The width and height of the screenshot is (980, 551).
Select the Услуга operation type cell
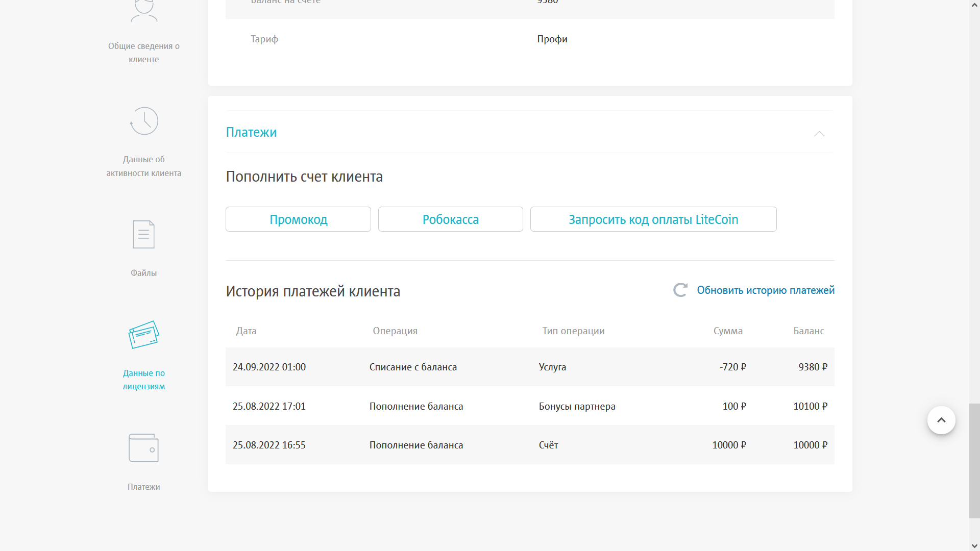click(x=552, y=367)
